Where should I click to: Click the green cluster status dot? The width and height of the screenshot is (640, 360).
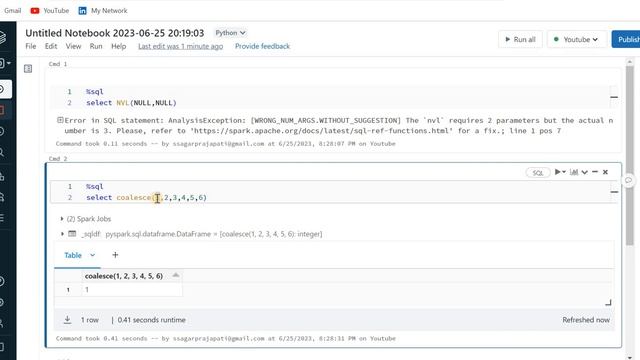tap(556, 39)
